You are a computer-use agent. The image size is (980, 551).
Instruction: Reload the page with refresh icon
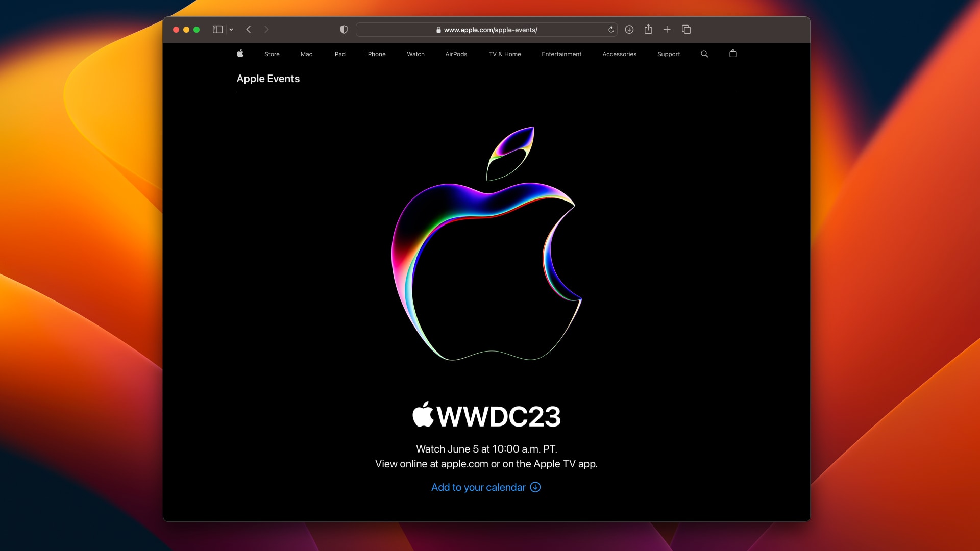(611, 30)
